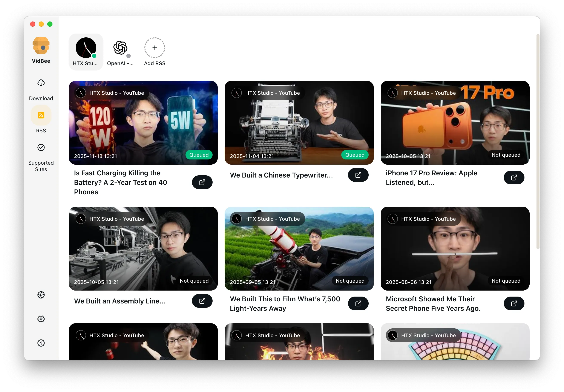
Task: Click the globe icon in the sidebar
Action: point(41,295)
